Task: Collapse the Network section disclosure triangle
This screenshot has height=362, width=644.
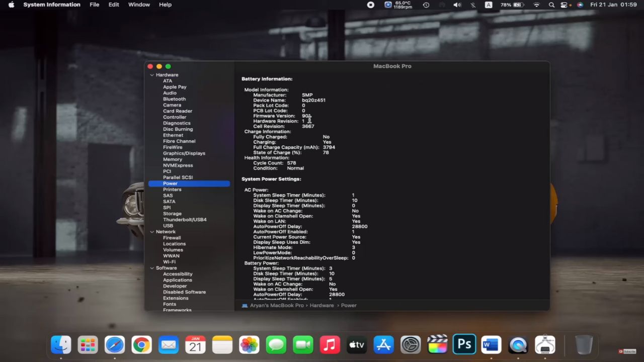Action: (152, 232)
